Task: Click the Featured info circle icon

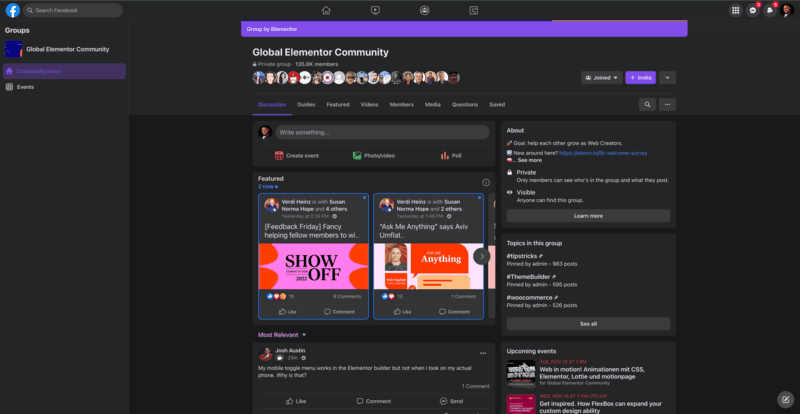Action: (486, 182)
